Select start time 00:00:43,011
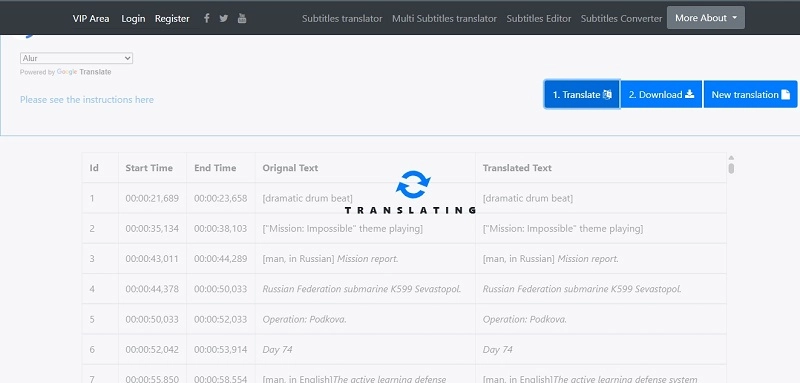800x383 pixels. point(152,259)
